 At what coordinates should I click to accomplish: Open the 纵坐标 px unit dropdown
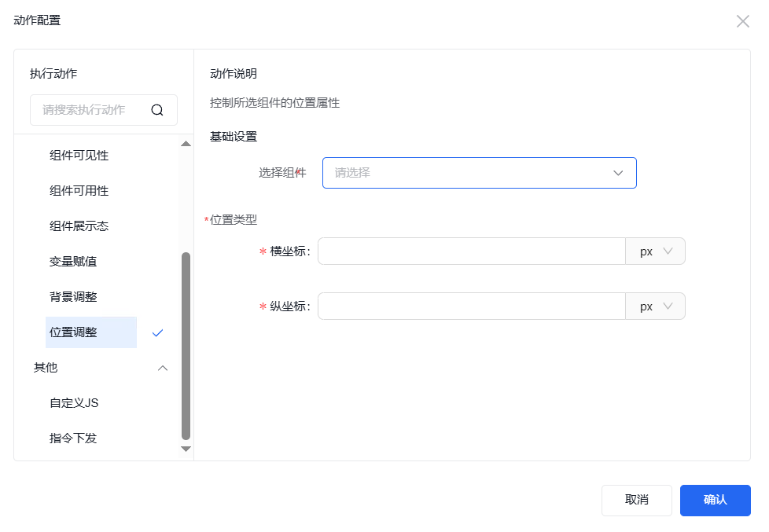pos(656,306)
